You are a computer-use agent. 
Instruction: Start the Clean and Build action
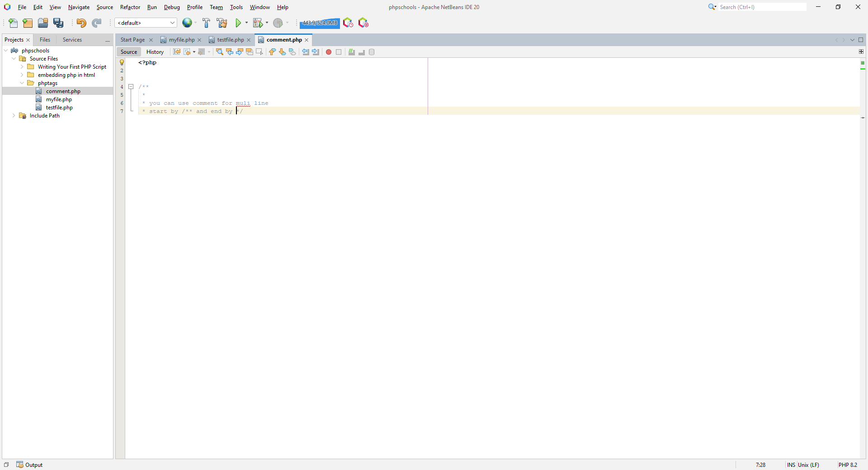222,23
